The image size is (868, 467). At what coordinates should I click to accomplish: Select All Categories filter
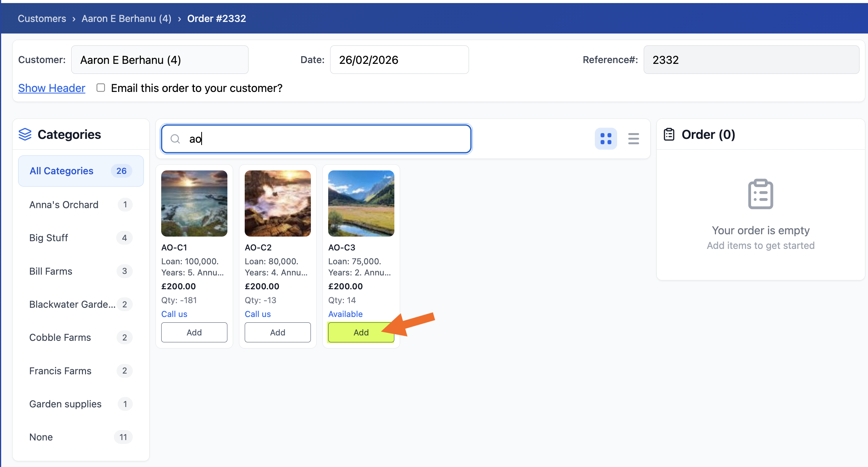(81, 171)
